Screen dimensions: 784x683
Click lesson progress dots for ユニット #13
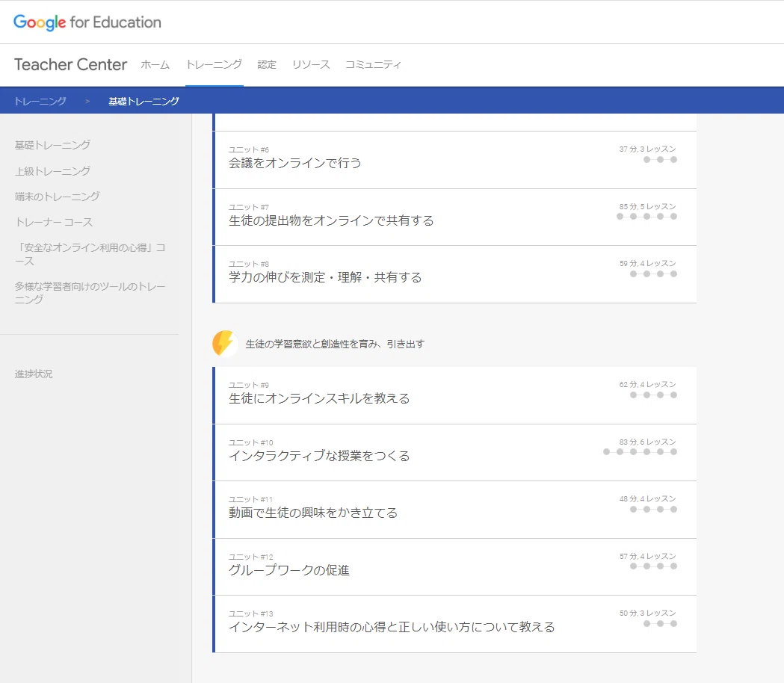(660, 623)
